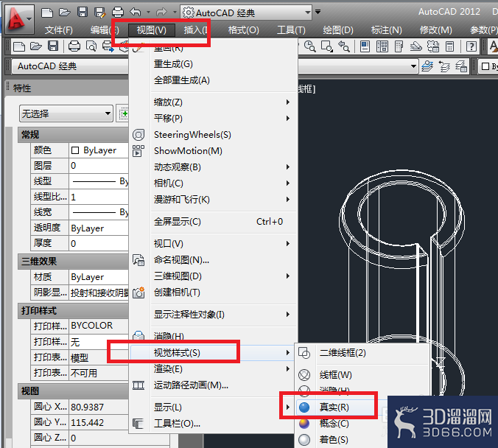Select the 线框(W) visual style
The height and width of the screenshot is (448, 498).
pos(363,375)
